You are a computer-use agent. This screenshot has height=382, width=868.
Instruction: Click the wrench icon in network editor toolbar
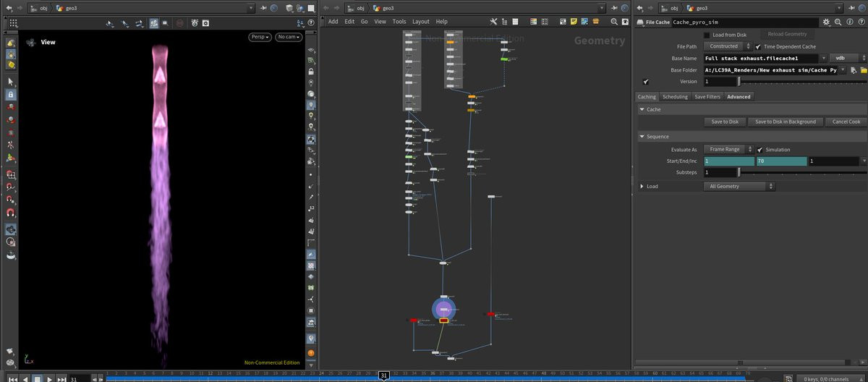(494, 22)
